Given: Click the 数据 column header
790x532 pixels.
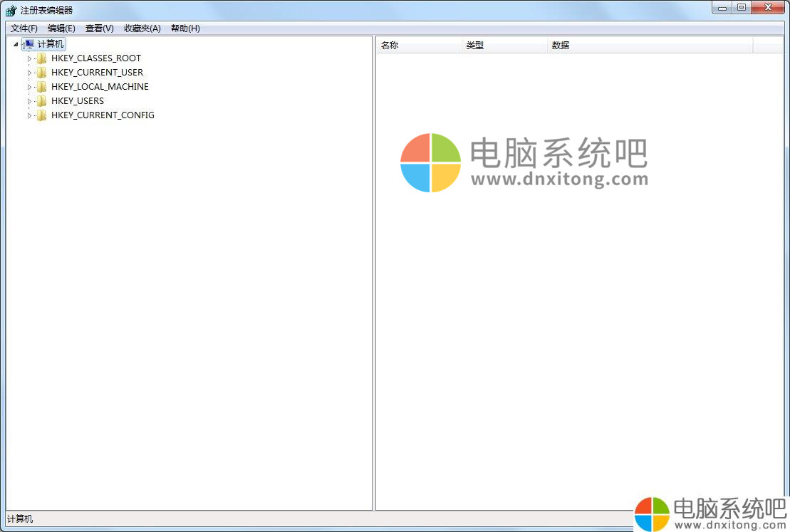Looking at the screenshot, I should pos(650,46).
